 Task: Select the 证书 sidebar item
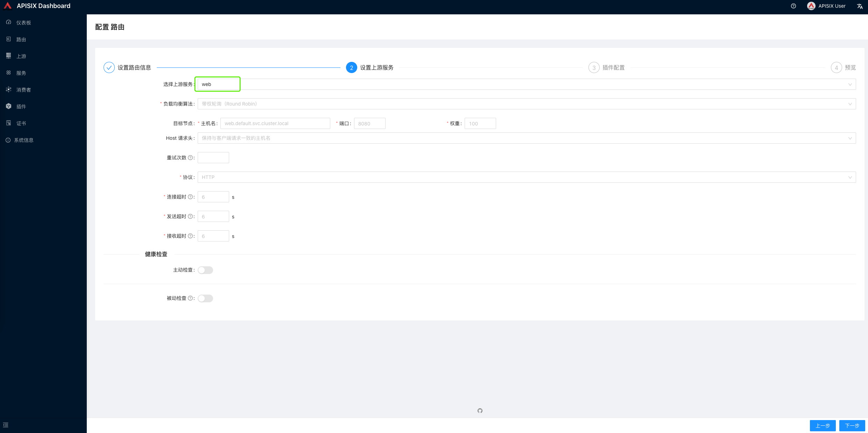click(21, 123)
